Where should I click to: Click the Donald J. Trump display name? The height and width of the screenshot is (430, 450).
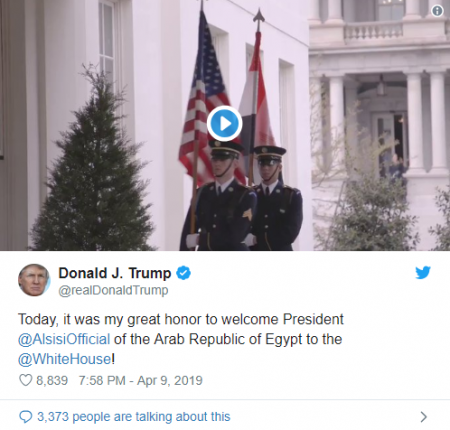[x=115, y=273]
